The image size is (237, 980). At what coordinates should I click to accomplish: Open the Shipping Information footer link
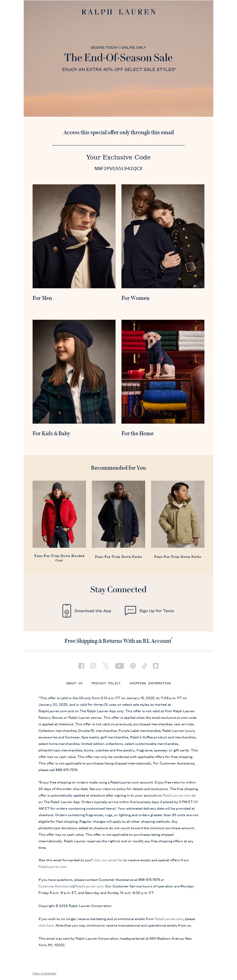150,683
